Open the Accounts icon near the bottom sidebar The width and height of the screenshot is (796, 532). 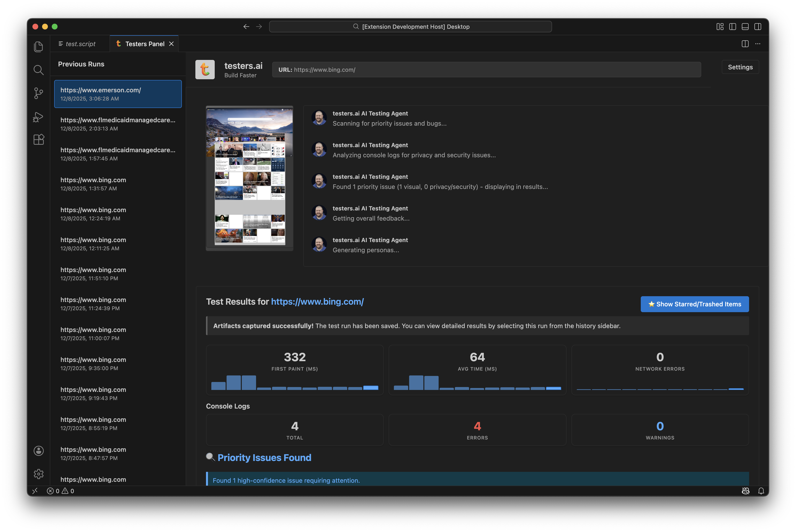[38, 451]
